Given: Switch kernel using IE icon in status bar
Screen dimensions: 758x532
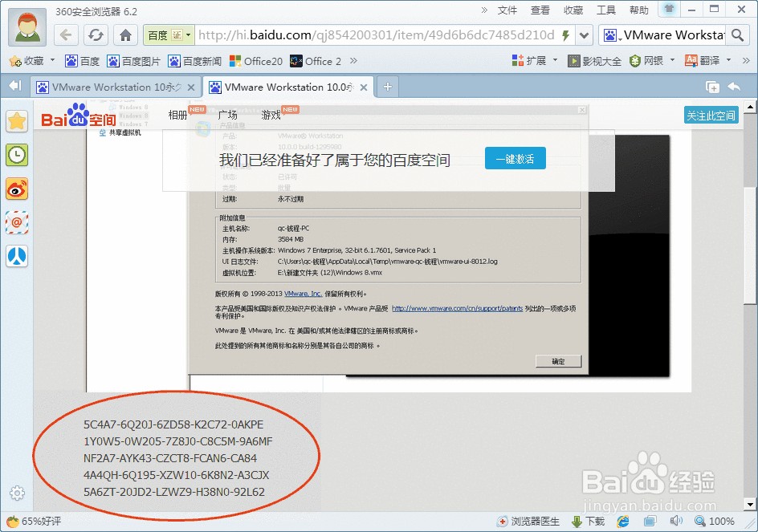Looking at the screenshot, I should click(623, 521).
